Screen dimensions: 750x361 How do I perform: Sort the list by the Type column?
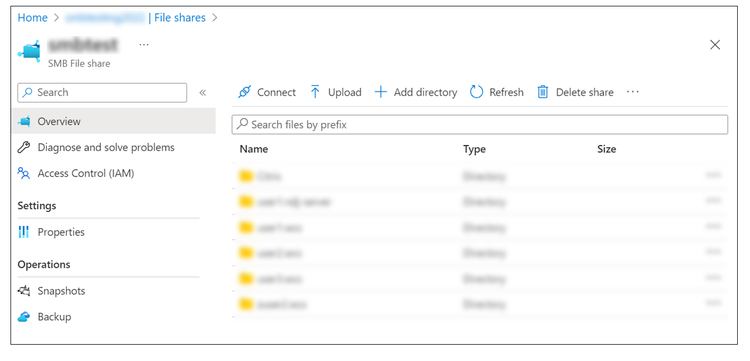click(x=474, y=149)
